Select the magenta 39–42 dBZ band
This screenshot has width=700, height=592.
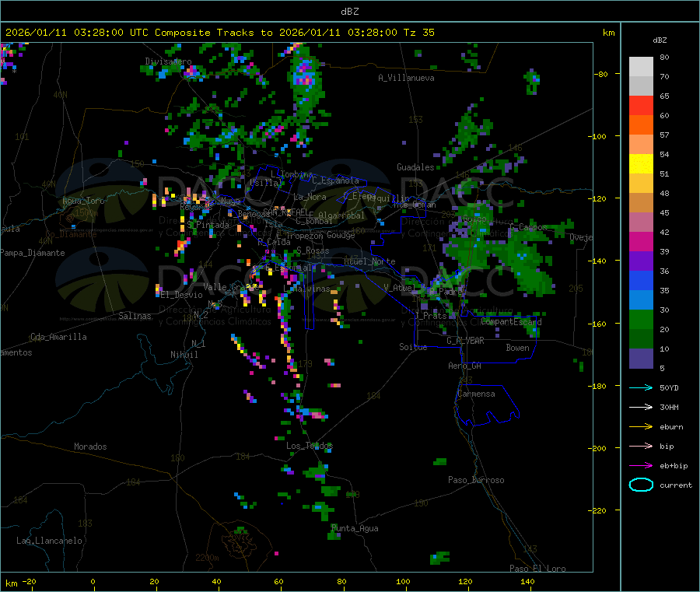click(x=641, y=241)
